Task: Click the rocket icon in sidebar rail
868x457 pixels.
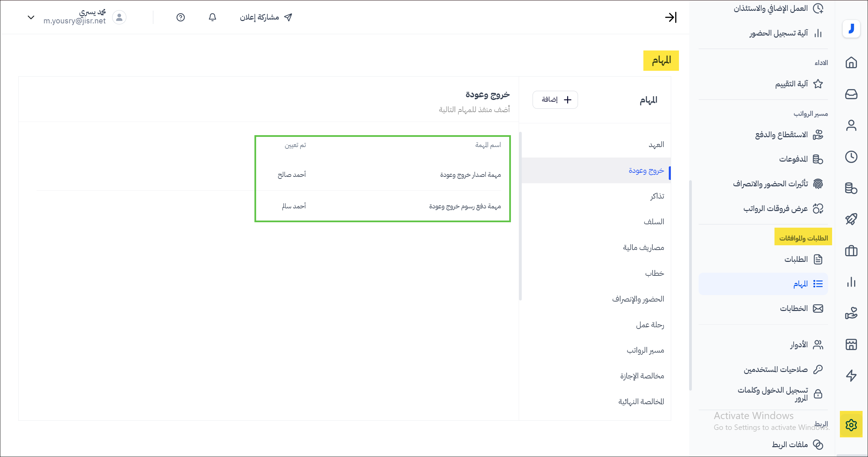Action: (x=851, y=219)
